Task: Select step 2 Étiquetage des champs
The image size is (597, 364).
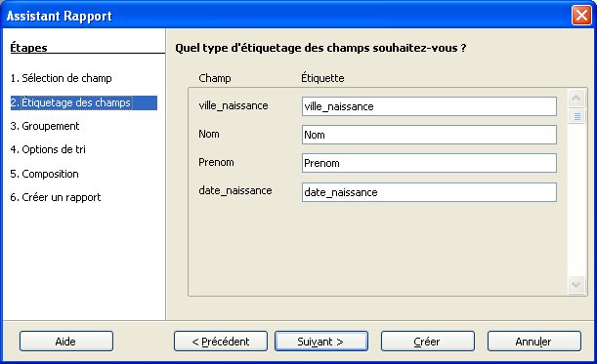Action: click(x=84, y=102)
